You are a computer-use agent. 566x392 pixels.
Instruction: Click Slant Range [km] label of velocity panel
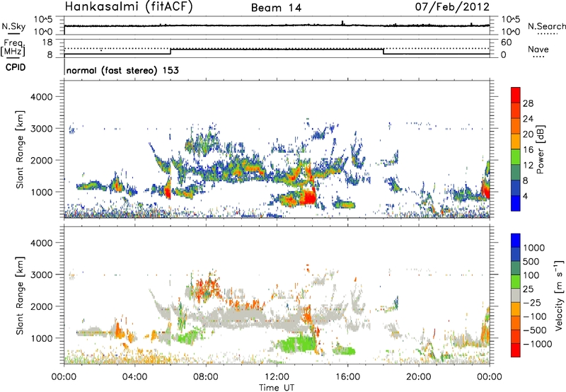[20, 296]
